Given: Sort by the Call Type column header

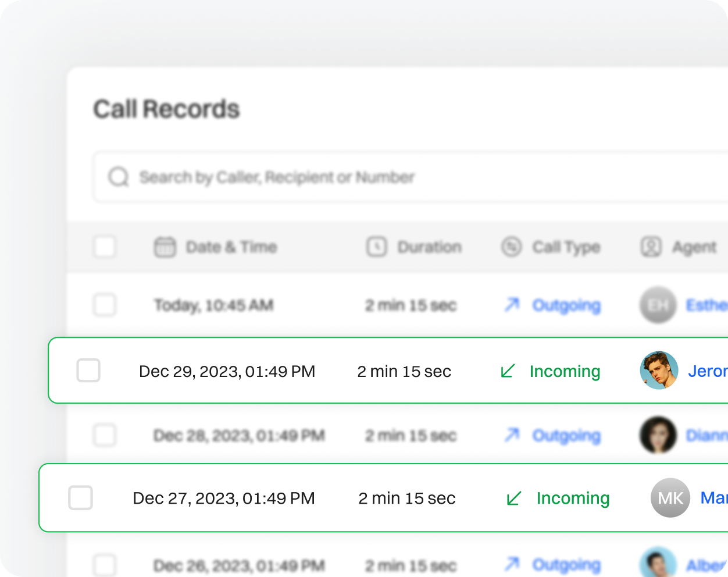Looking at the screenshot, I should tap(566, 247).
